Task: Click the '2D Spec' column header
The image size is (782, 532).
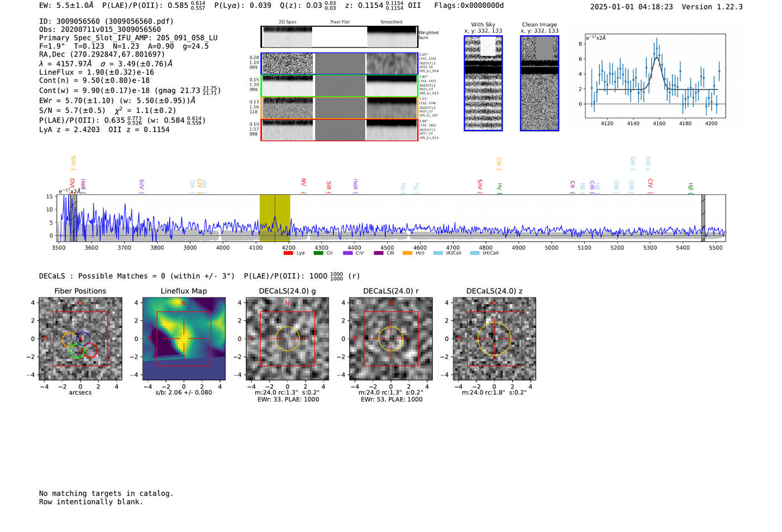Action: click(288, 22)
